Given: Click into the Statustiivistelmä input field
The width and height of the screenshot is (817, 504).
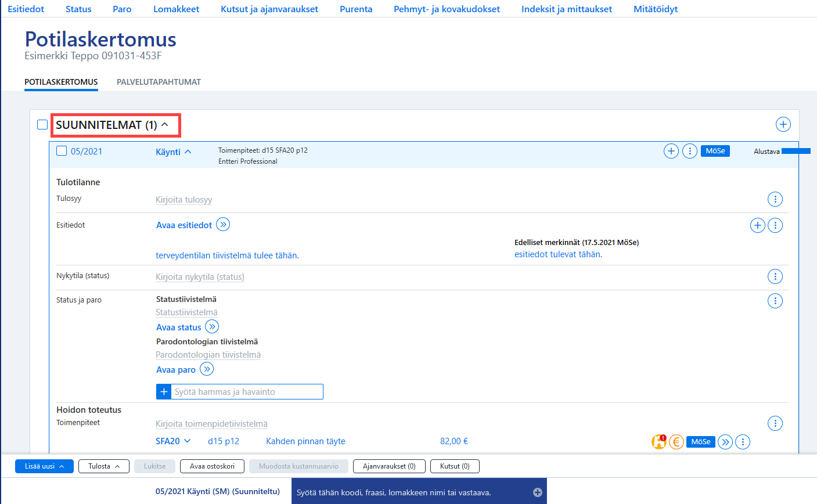Looking at the screenshot, I should coord(186,312).
